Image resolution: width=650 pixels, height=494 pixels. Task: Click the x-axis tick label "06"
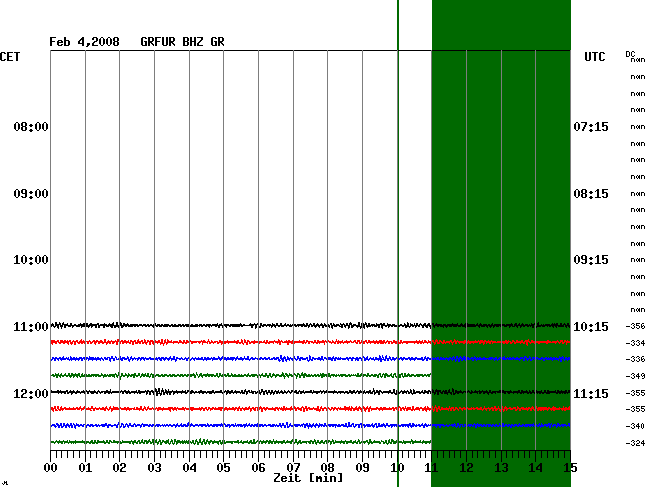click(258, 467)
